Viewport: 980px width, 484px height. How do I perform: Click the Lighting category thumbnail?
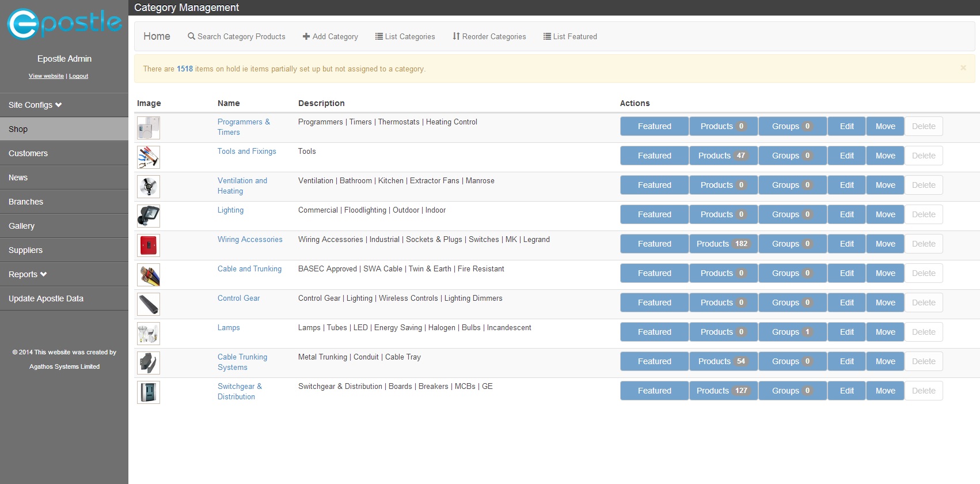149,216
